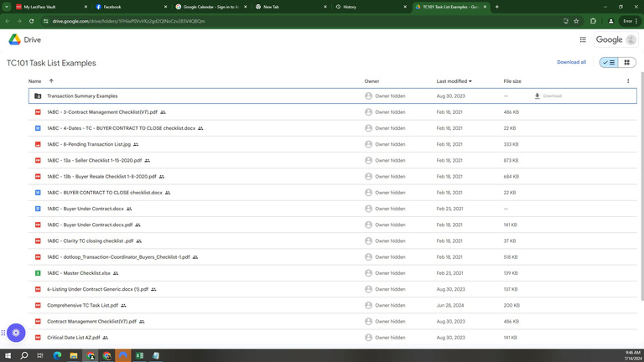Viewport: 644px width, 362px height.
Task: Click folder icon of Transaction Summary Examples
Action: (38, 96)
